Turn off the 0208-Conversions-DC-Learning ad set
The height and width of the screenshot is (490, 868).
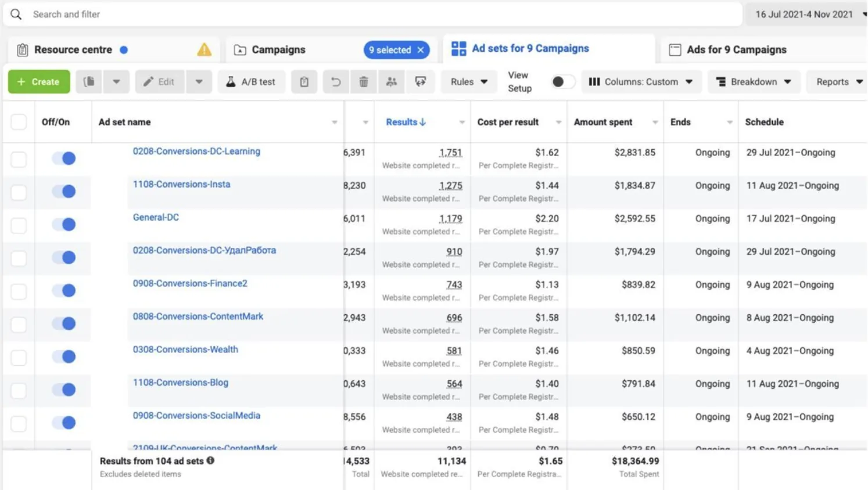point(64,158)
